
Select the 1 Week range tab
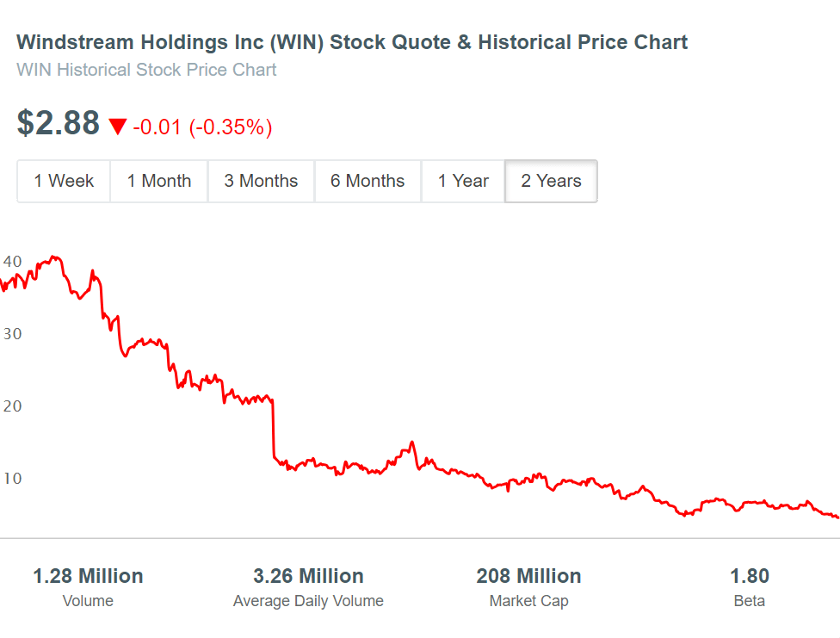coord(64,181)
